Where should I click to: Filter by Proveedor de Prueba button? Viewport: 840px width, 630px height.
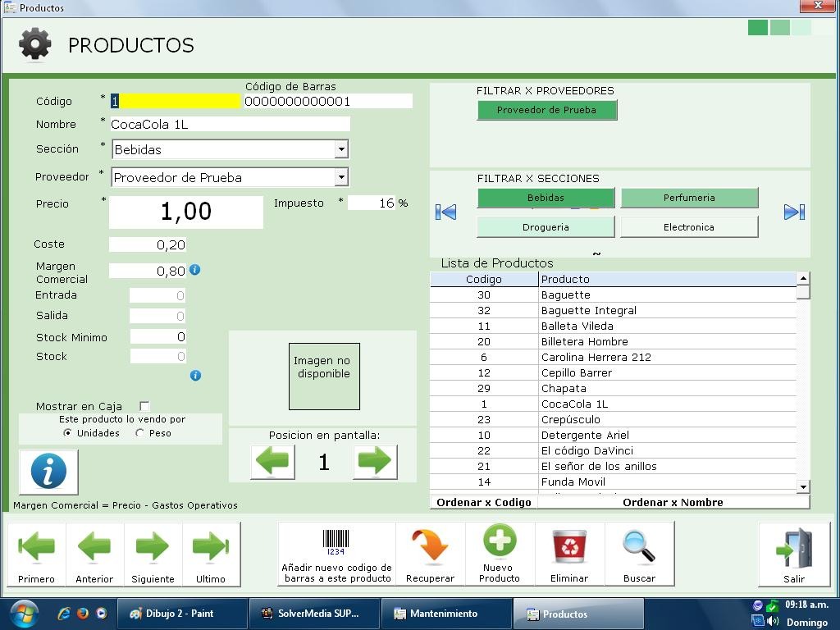547,110
